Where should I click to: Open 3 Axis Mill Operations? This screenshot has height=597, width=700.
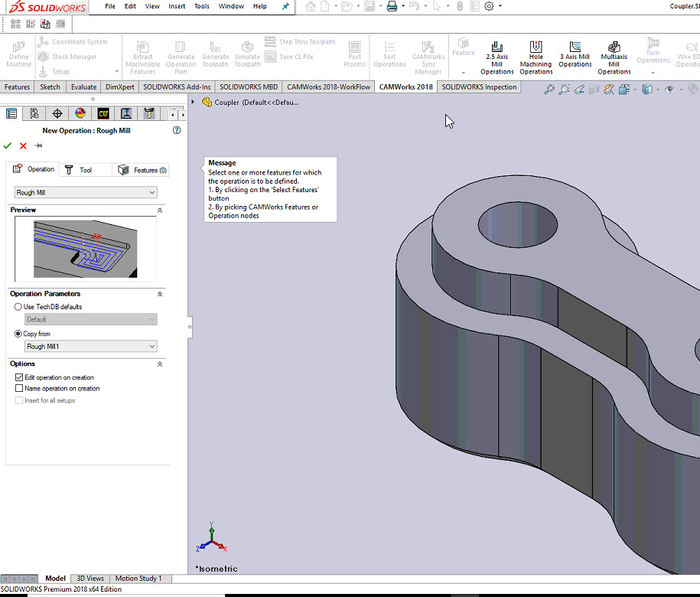[x=575, y=54]
